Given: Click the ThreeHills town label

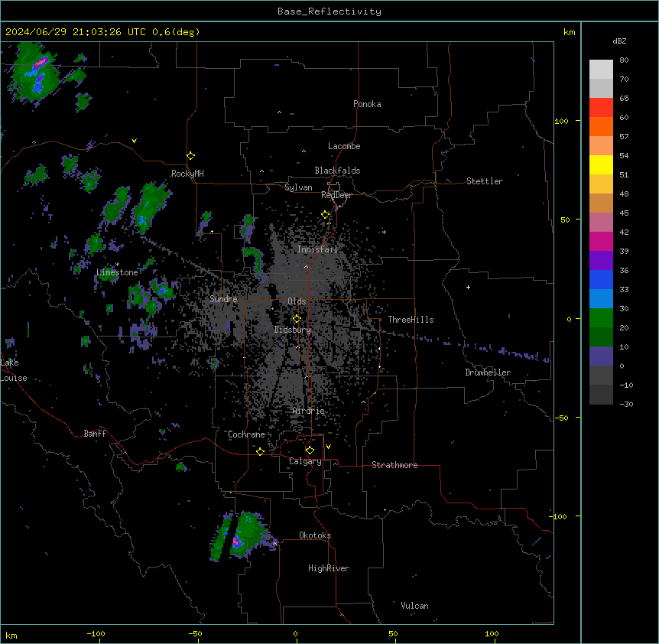Looking at the screenshot, I should pos(411,320).
